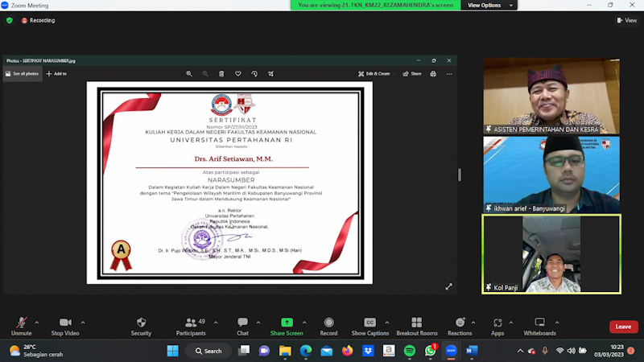Open File Explorer from taskbar
This screenshot has width=644, height=362.
pos(285,351)
